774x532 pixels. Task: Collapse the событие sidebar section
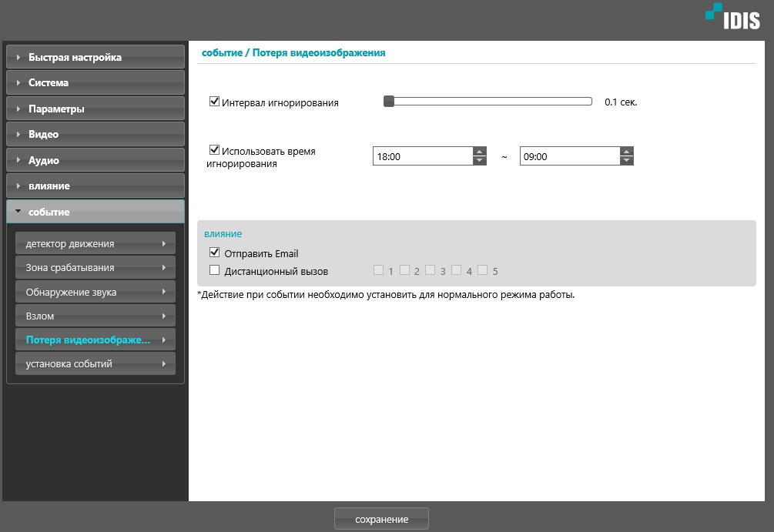pyautogui.click(x=95, y=212)
